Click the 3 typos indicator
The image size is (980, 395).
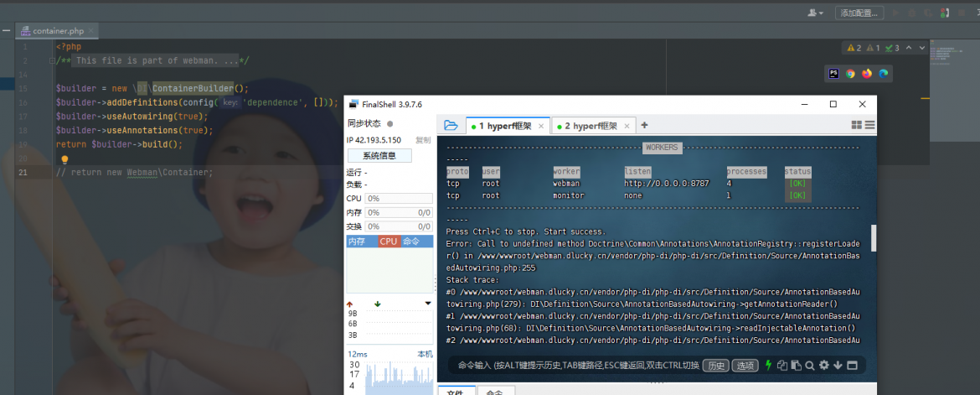(893, 48)
